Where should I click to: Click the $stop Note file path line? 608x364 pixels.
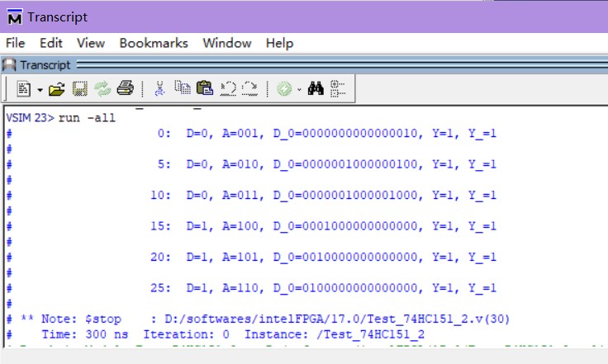(258, 319)
